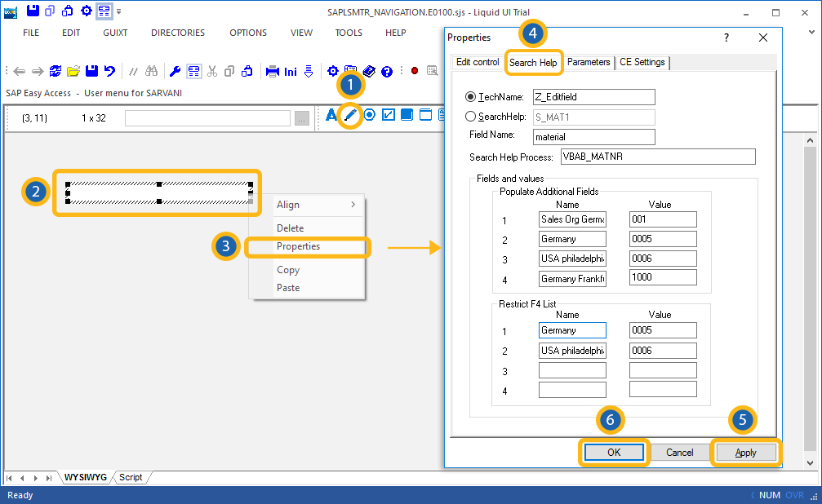The image size is (822, 504).
Task: Click the Ini file toolbar icon
Action: pos(291,71)
